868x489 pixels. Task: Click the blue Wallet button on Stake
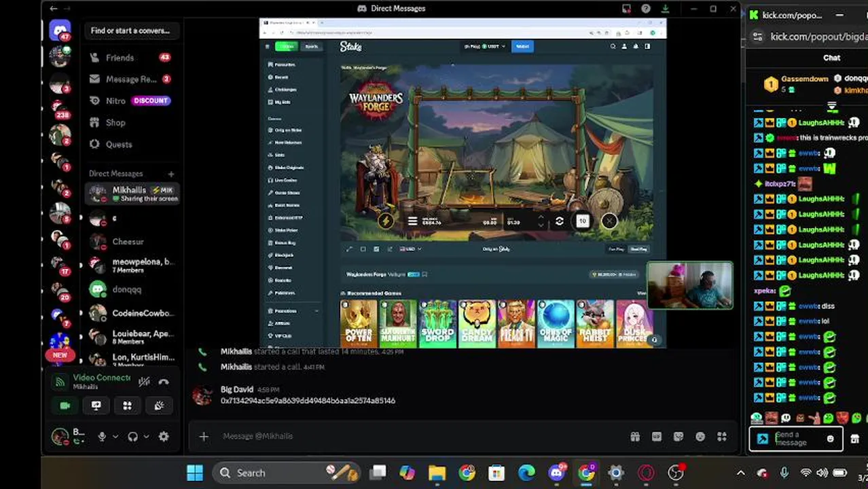pos(523,46)
